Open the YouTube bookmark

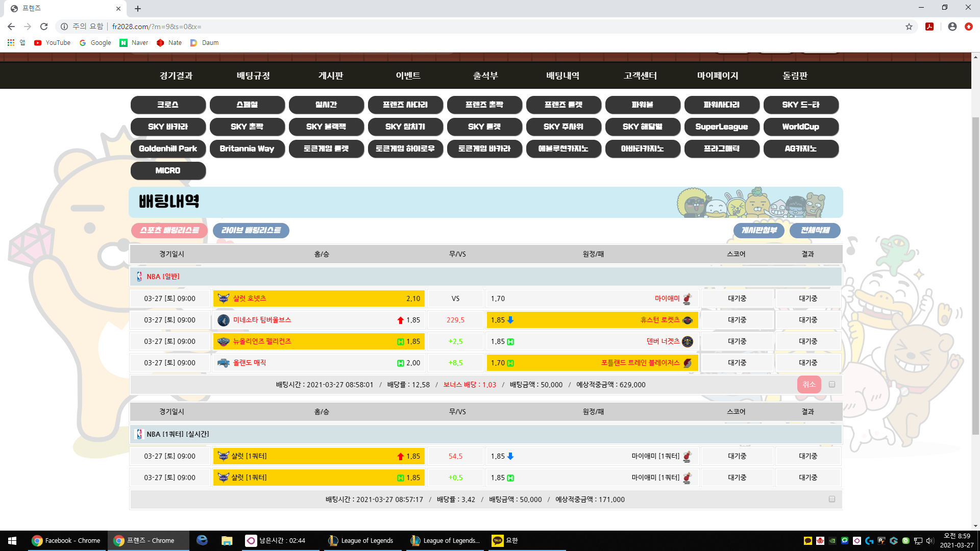[x=52, y=43]
